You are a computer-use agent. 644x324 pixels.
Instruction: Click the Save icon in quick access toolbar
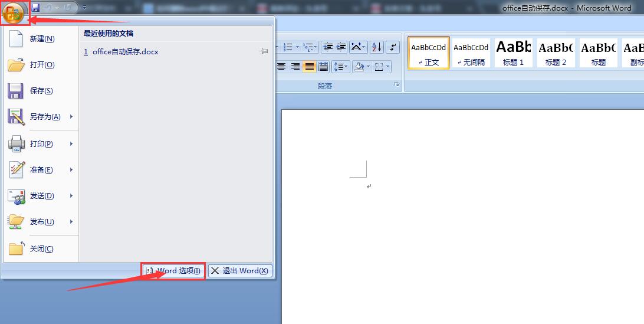click(x=36, y=8)
